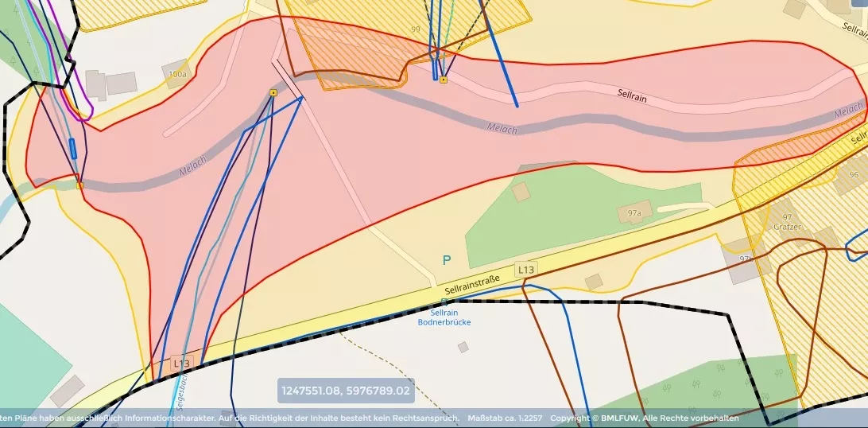The image size is (868, 428).
Task: Click the small blue bar marker
Action: click(73, 148)
